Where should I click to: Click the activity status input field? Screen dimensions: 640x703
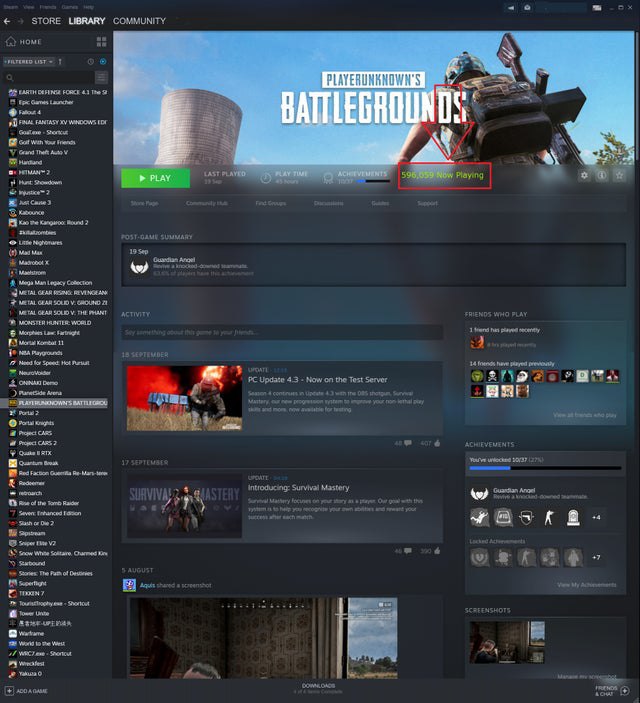click(282, 332)
